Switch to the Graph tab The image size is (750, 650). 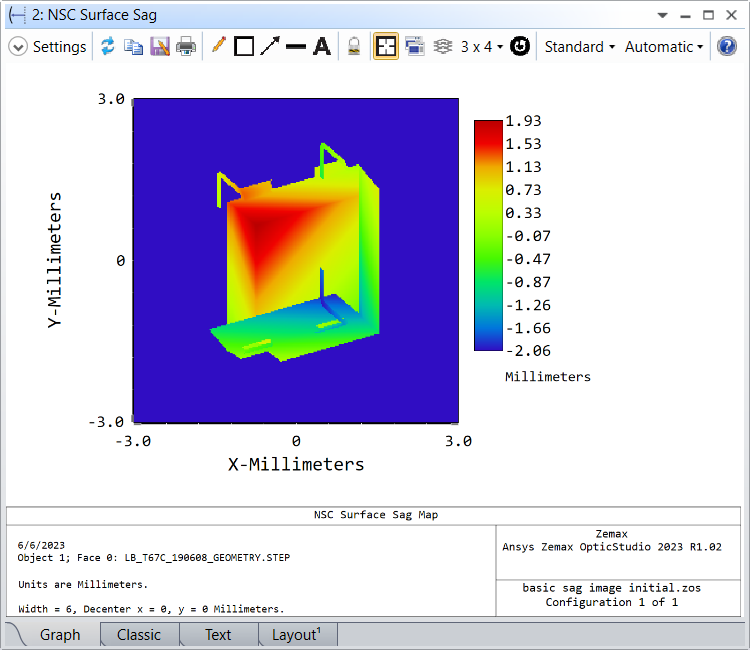[60, 635]
